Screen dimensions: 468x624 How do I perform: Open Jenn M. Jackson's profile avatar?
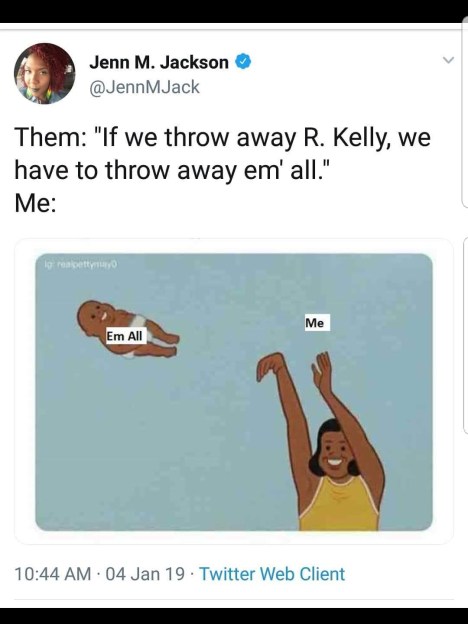coord(45,74)
